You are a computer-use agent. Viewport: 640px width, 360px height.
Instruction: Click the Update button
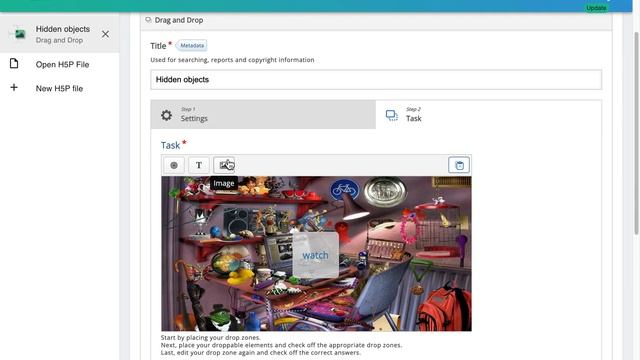(x=596, y=8)
